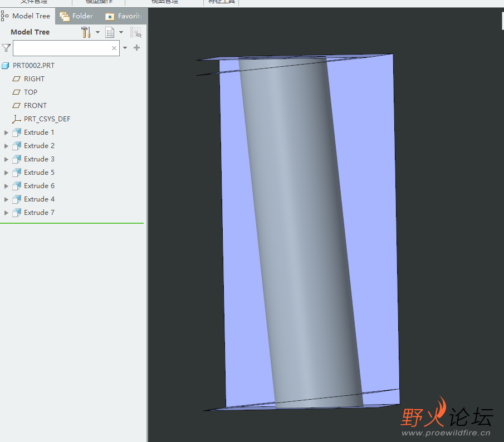The width and height of the screenshot is (504, 442).
Task: Clear the search field with X
Action: (x=114, y=48)
